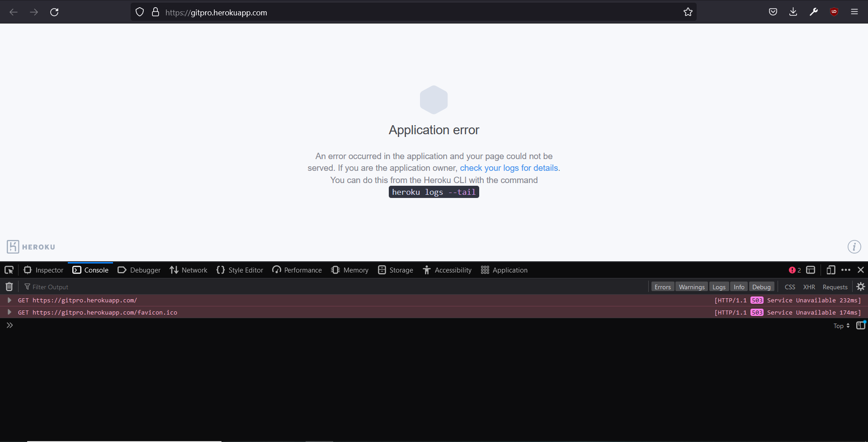Image resolution: width=868 pixels, height=442 pixels.
Task: Open the Memory tab
Action: tap(350, 270)
